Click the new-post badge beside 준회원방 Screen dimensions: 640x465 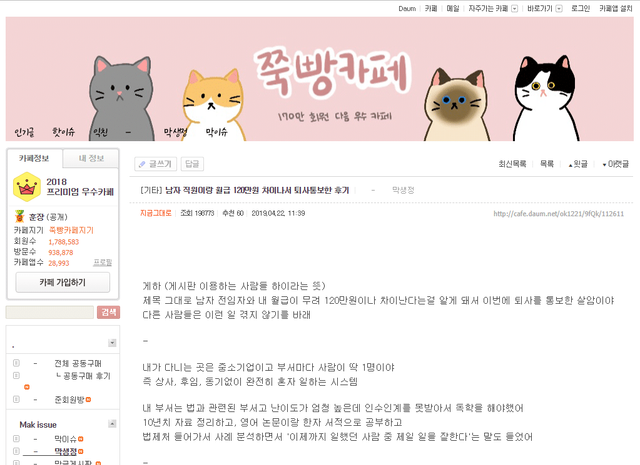[88, 400]
